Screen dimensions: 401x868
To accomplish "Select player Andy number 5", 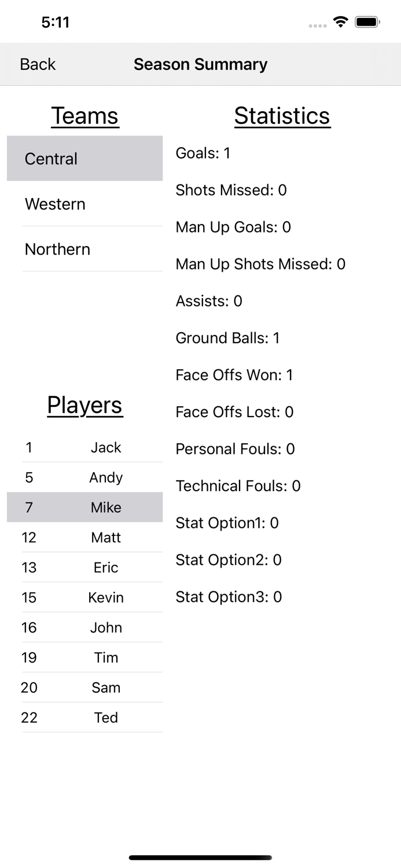I will tap(91, 477).
